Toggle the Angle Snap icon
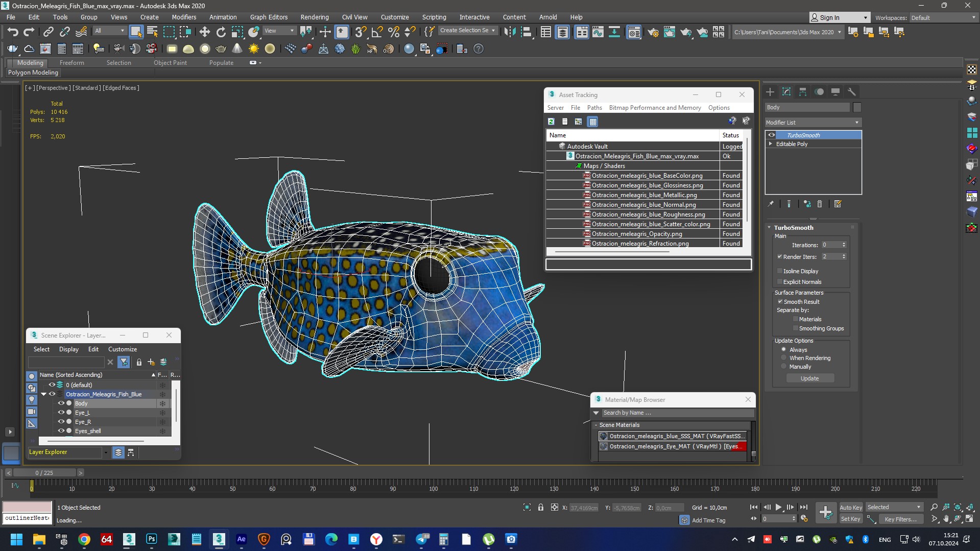The image size is (980, 551). [x=377, y=32]
